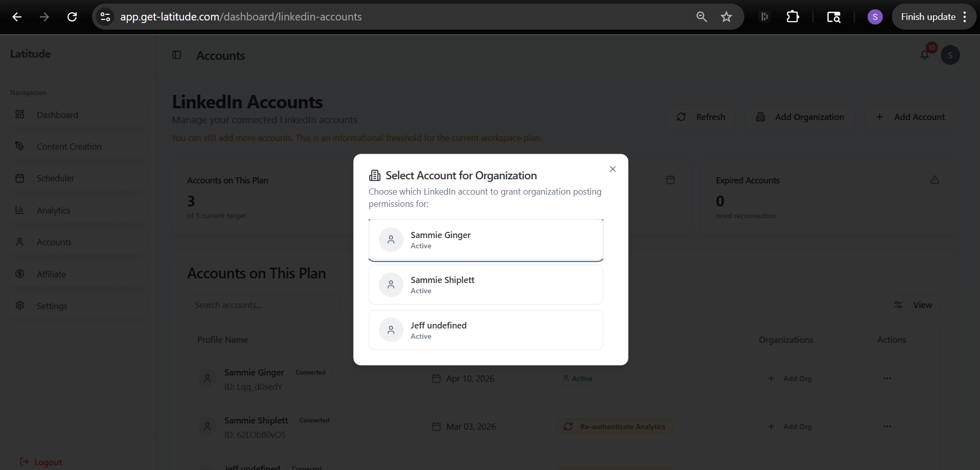Go to Content Creation page
Viewport: 980px width, 470px height.
69,147
